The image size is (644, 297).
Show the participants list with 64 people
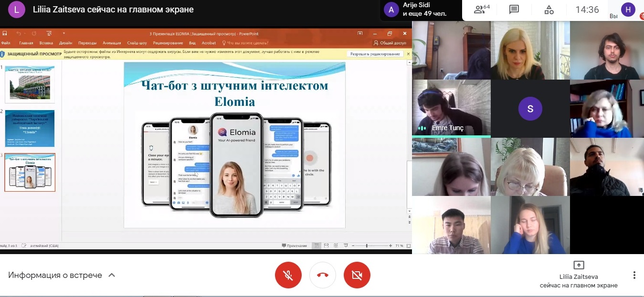click(x=482, y=10)
